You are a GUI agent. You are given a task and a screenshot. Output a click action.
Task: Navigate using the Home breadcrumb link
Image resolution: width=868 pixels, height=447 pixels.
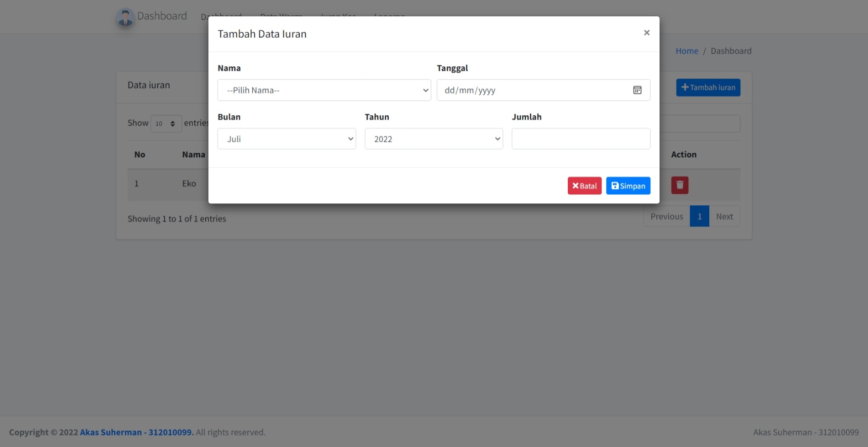686,50
